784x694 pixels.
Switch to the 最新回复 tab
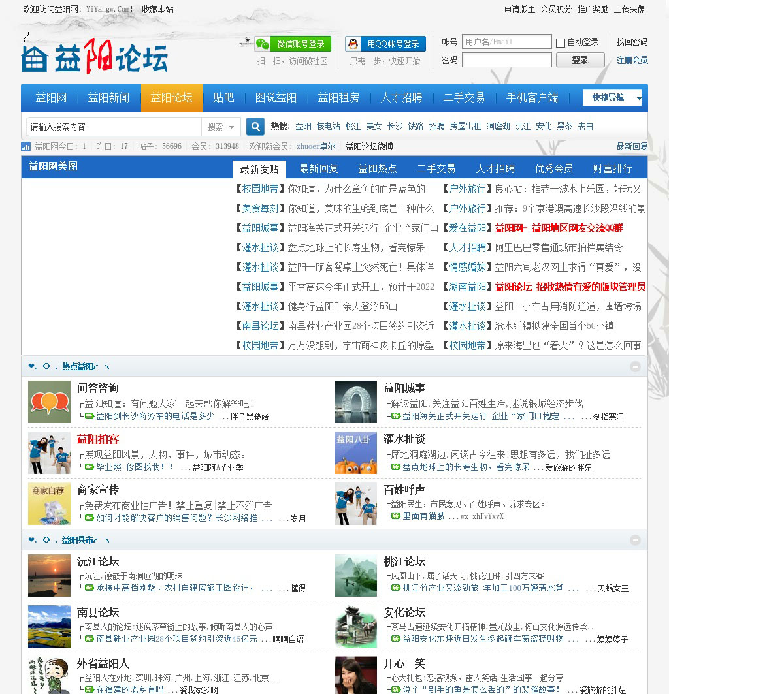click(318, 169)
